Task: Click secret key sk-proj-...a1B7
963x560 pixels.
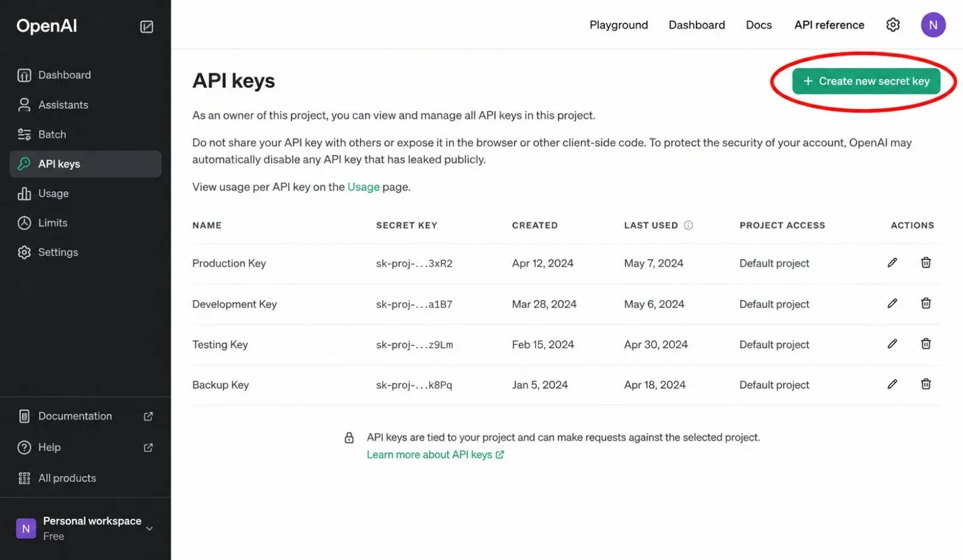Action: click(414, 304)
